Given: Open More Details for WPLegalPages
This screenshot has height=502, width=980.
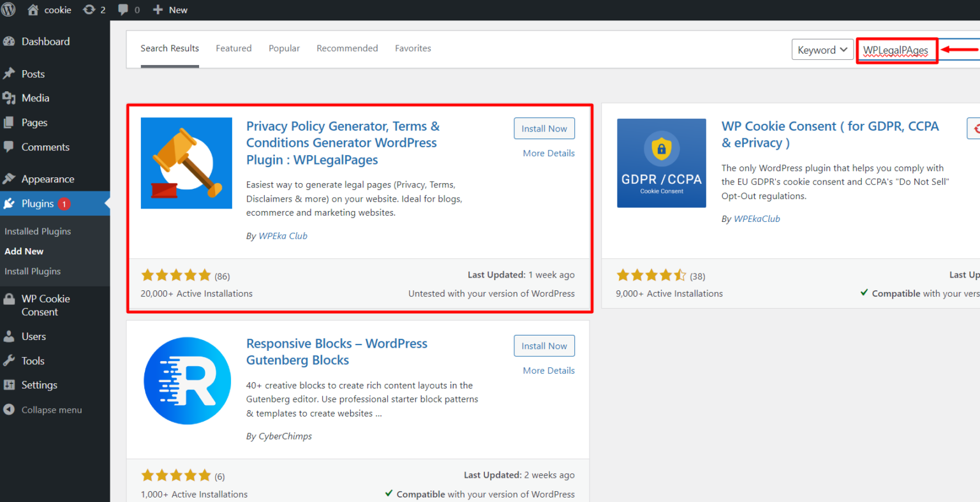Looking at the screenshot, I should pyautogui.click(x=548, y=153).
